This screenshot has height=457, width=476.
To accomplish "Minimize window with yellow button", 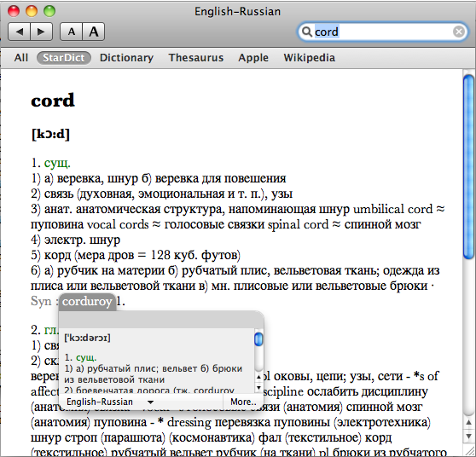I will click(32, 11).
